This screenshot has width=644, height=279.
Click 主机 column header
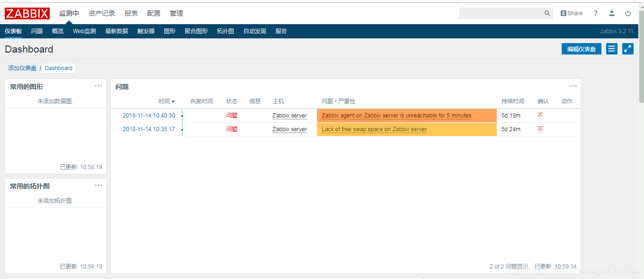click(278, 101)
